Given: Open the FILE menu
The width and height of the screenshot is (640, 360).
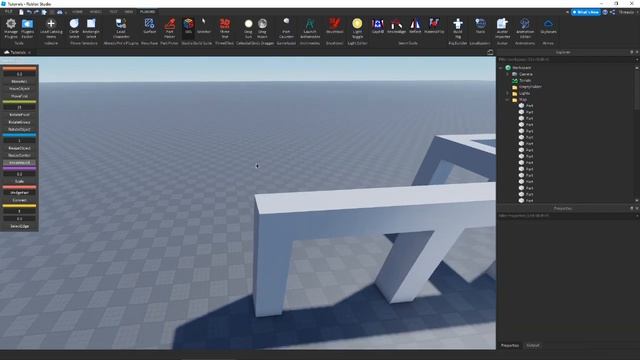Looking at the screenshot, I should pyautogui.click(x=9, y=12).
